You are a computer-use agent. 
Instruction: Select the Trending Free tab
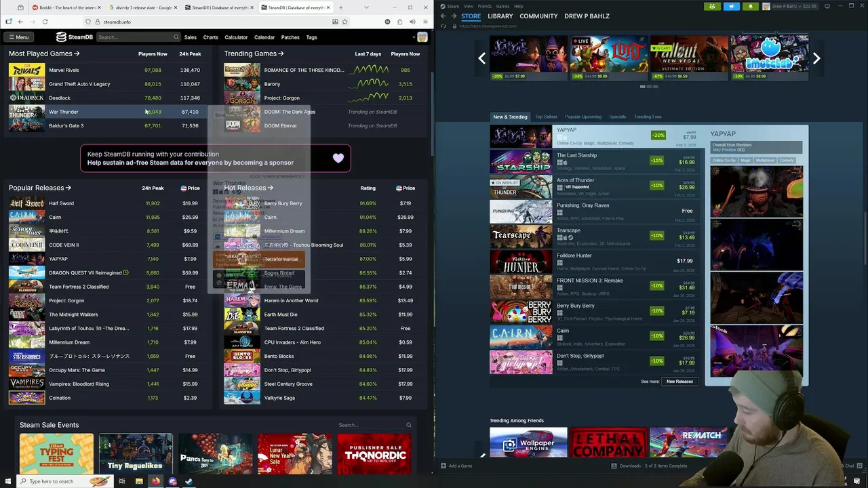(648, 117)
